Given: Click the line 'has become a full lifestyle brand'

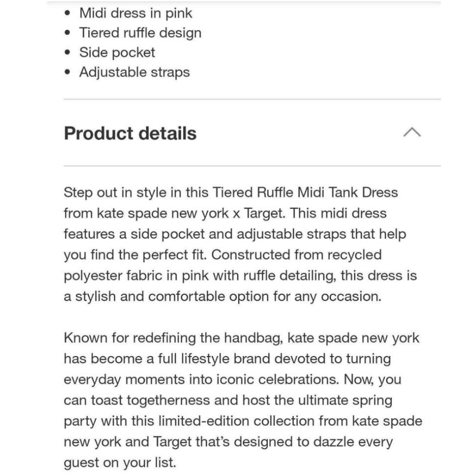Looking at the screenshot, I should [228, 359].
